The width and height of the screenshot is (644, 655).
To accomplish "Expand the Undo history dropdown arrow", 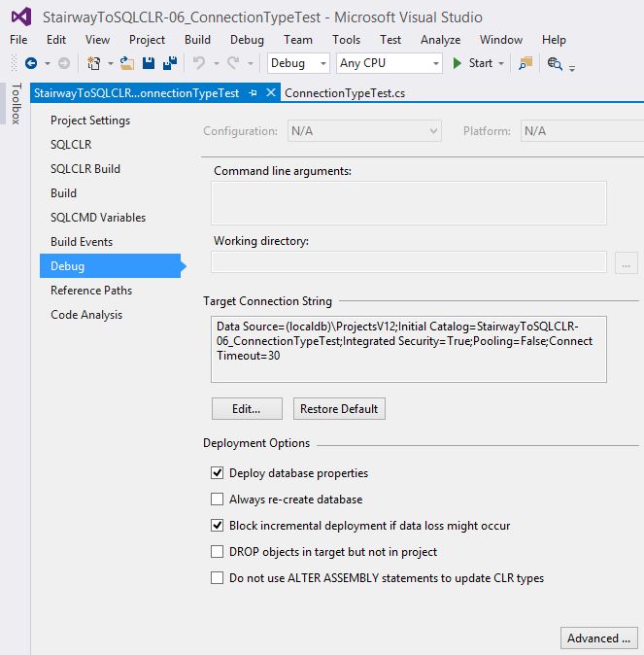I will pyautogui.click(x=217, y=63).
